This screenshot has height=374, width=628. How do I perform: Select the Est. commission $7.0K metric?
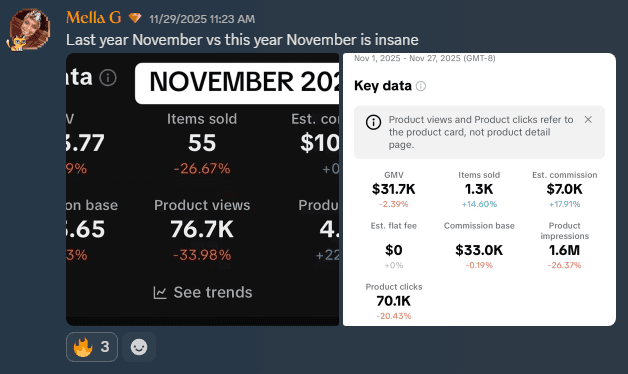[564, 189]
